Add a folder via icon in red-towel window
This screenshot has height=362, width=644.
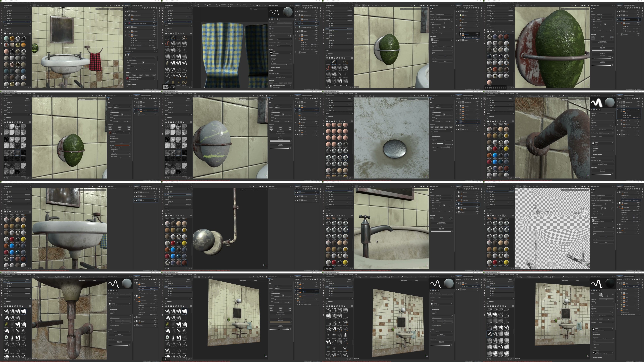point(154,8)
